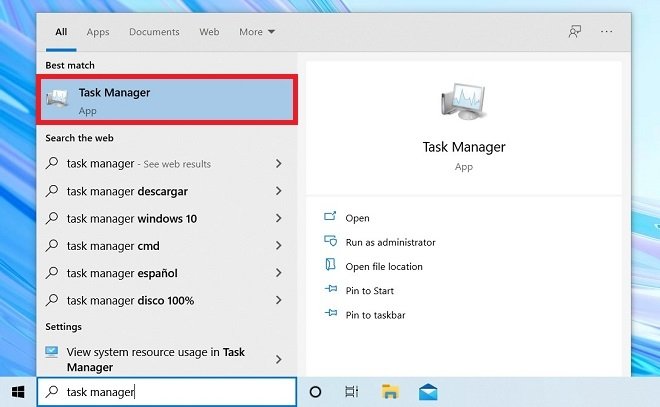Click the Pin to taskbar pin icon
Image resolution: width=660 pixels, height=407 pixels.
click(x=331, y=313)
